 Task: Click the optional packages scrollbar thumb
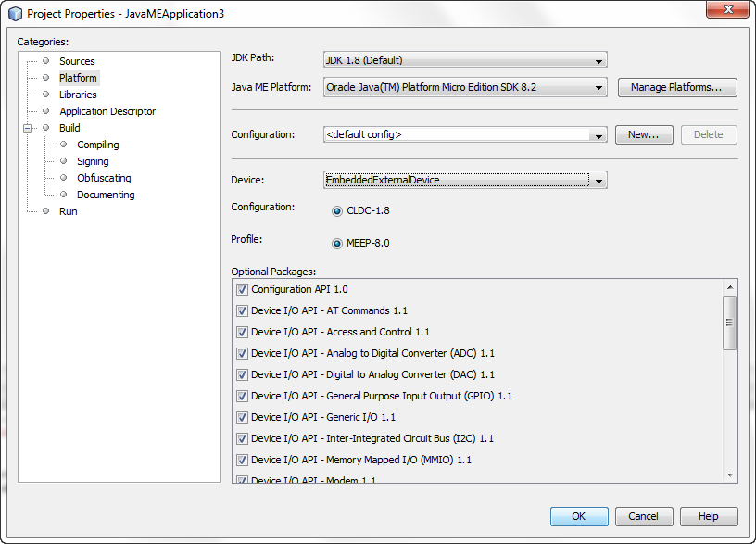pyautogui.click(x=730, y=323)
